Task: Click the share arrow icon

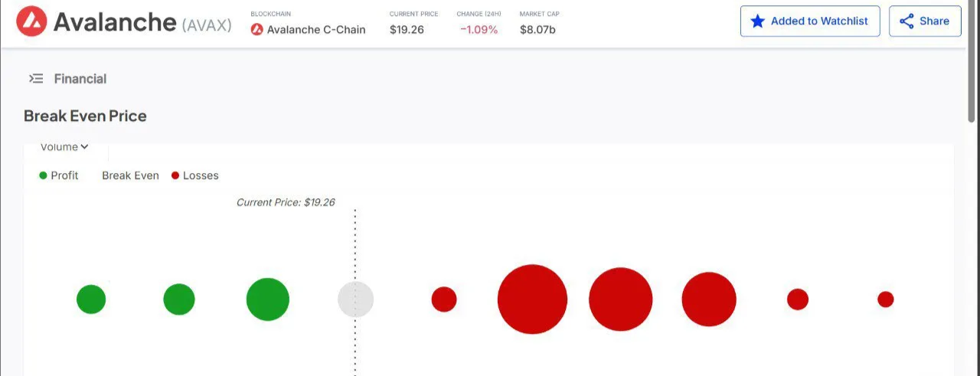Action: tap(906, 21)
